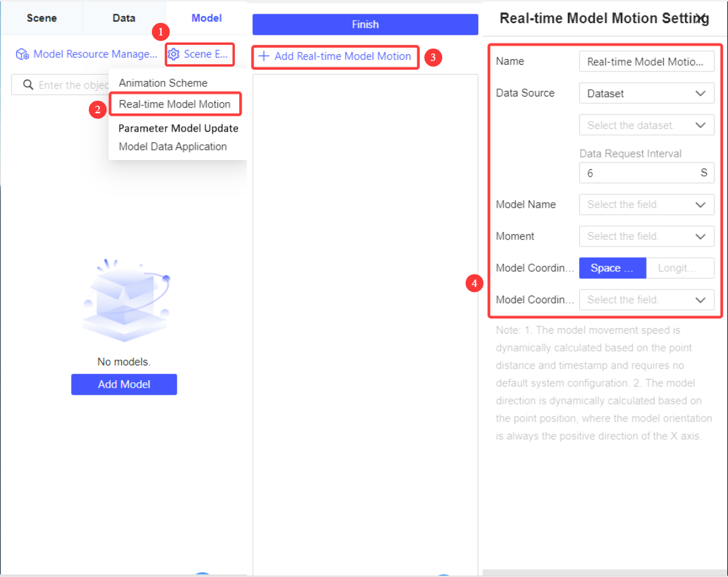Expand the Model Coordinate field dropdown

coord(646,299)
